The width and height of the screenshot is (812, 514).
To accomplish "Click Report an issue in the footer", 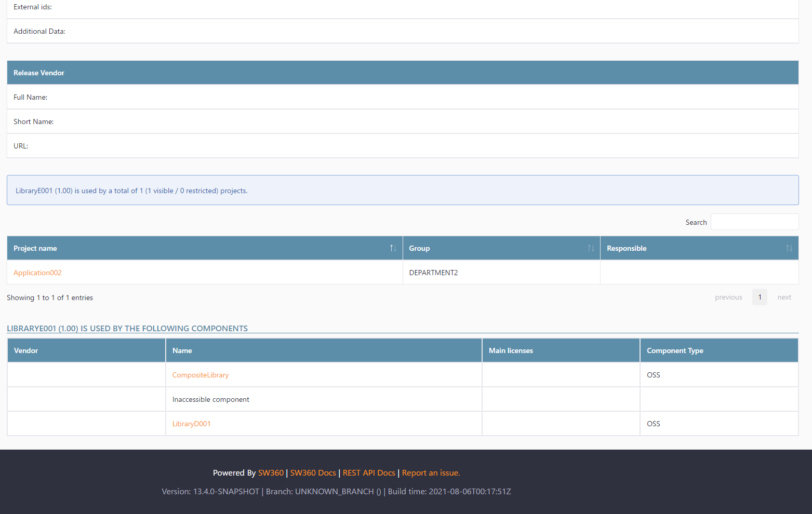I will [431, 472].
